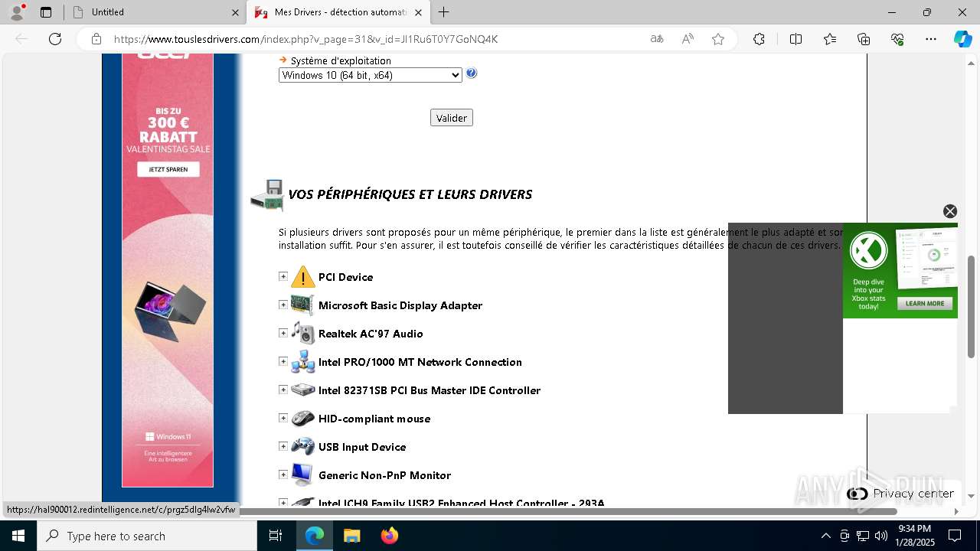Viewport: 980px width, 551px height.
Task: Expand the PCI Device entry
Action: tap(283, 276)
